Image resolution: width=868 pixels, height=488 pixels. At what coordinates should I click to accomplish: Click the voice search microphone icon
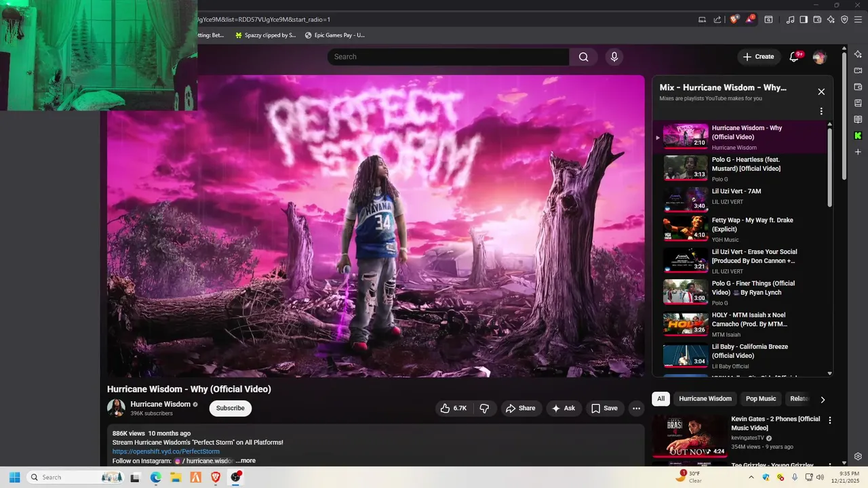tap(614, 57)
